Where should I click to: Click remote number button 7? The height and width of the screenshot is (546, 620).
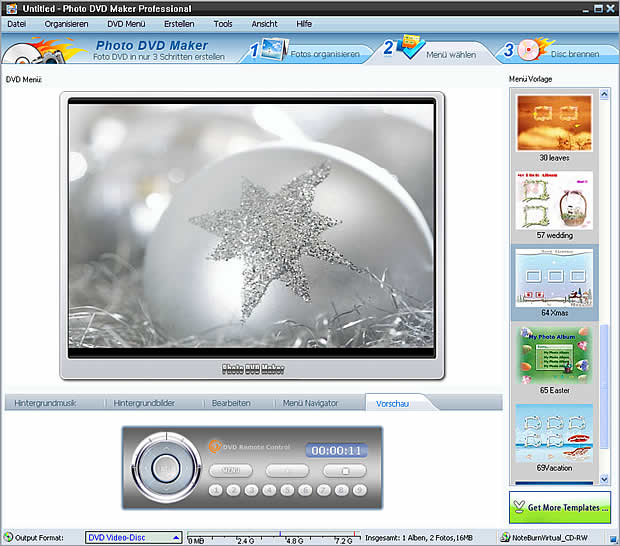coord(323,490)
